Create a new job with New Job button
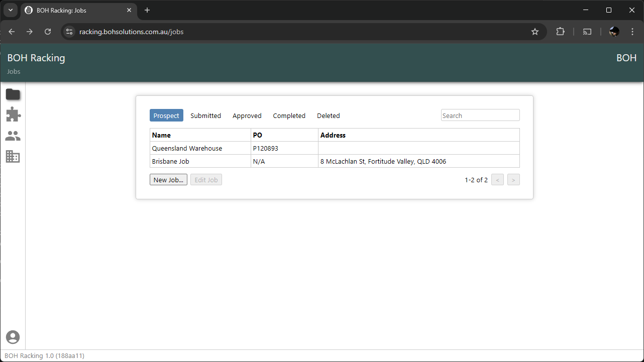Viewport: 644px width, 362px height. pyautogui.click(x=168, y=179)
